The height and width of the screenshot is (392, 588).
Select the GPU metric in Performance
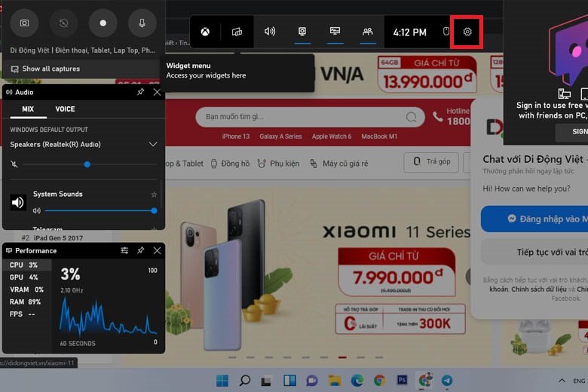(17, 277)
